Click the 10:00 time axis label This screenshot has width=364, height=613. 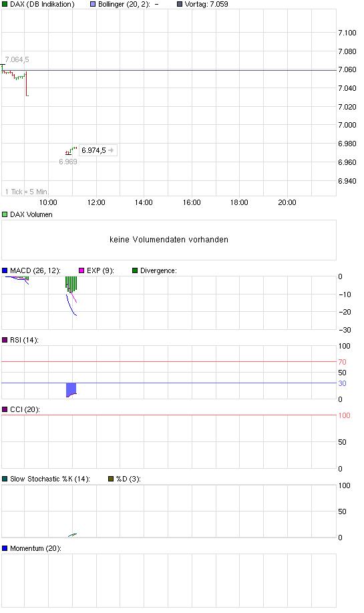point(48,202)
